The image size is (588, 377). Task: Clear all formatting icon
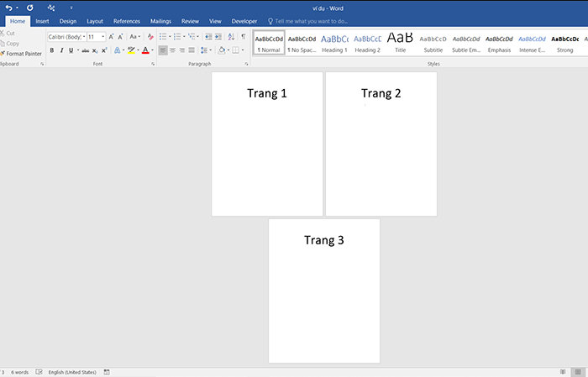150,37
